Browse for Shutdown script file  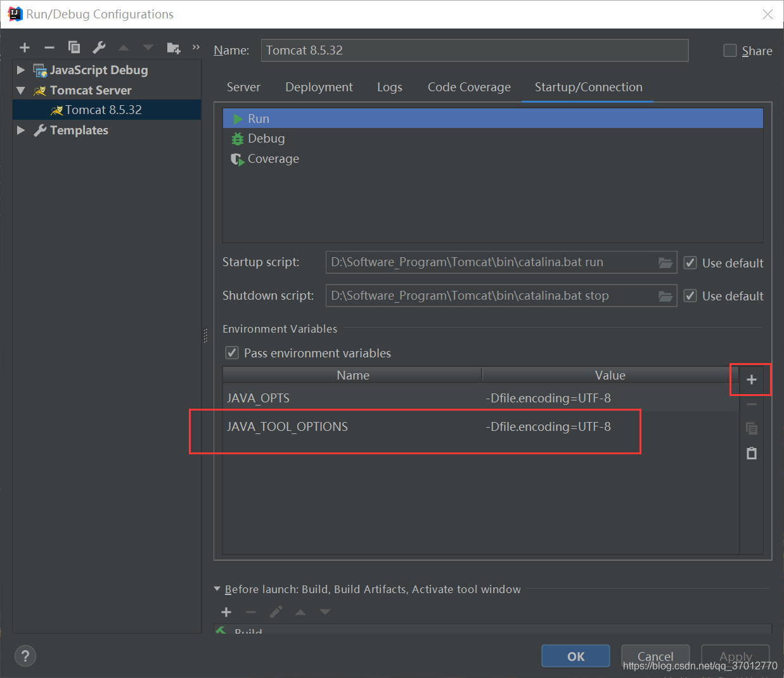665,296
